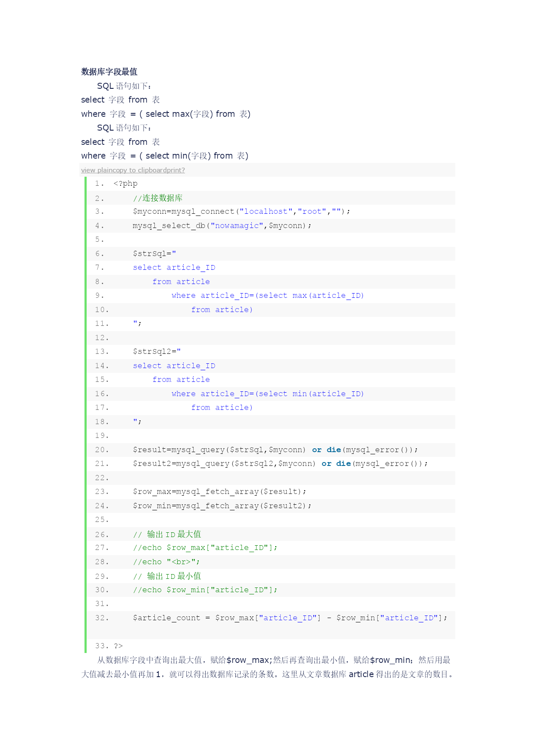The image size is (535, 756).
Task: Click the line 'select max(字段) from 表)'
Action: point(166,114)
